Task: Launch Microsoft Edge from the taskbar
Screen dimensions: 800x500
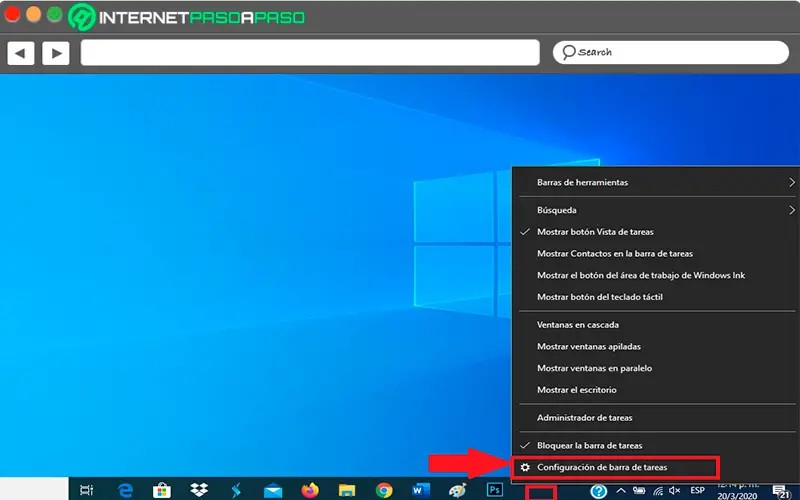Action: 125,490
